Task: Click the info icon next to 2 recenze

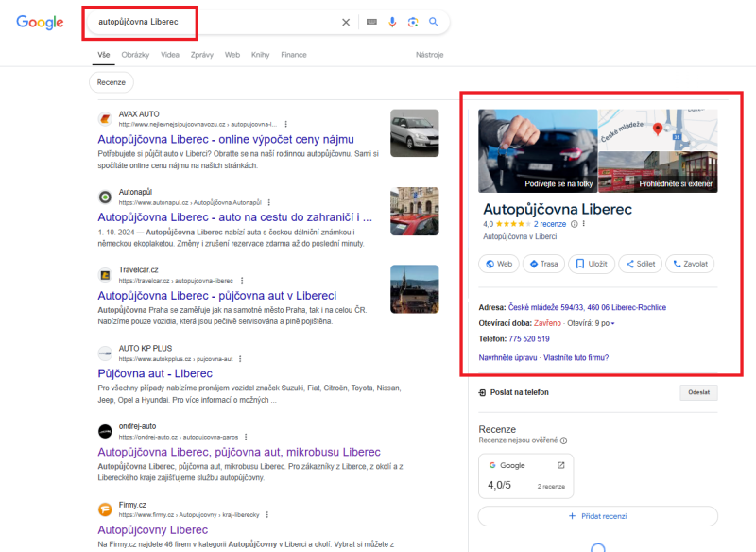Action: (575, 224)
